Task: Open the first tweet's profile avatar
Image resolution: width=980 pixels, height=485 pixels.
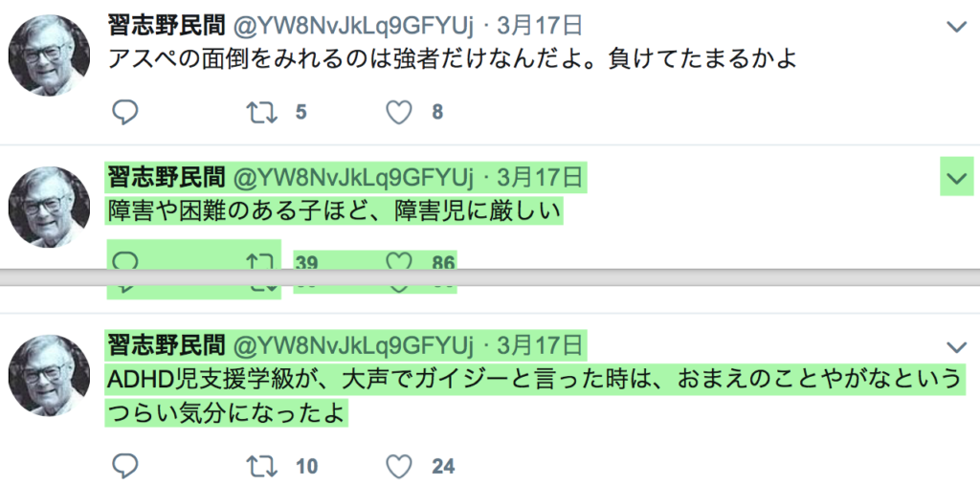Action: [x=49, y=55]
